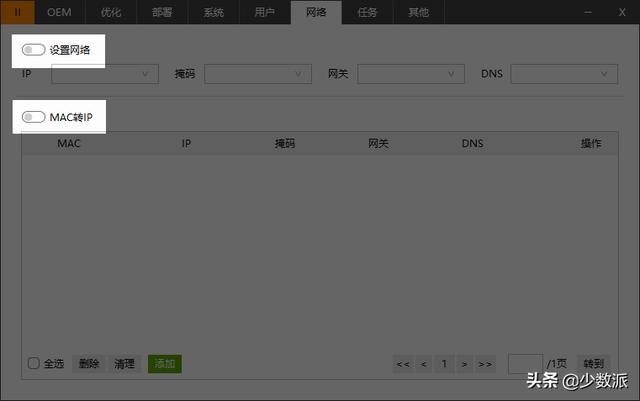Click the 清理 button
Screen dimensions: 640x401
pyautogui.click(x=124, y=363)
